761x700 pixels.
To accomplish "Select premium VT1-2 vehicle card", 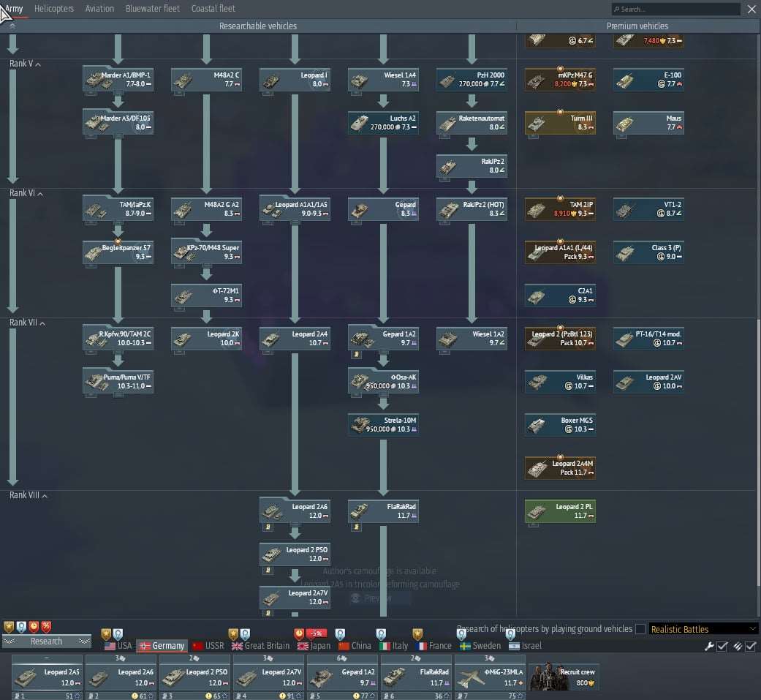I will [648, 209].
